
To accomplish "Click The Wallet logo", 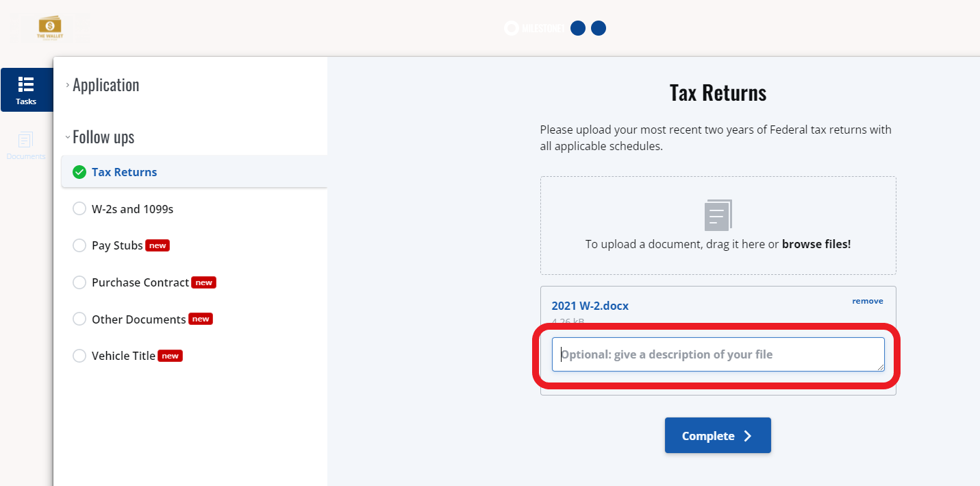I will pos(50,28).
